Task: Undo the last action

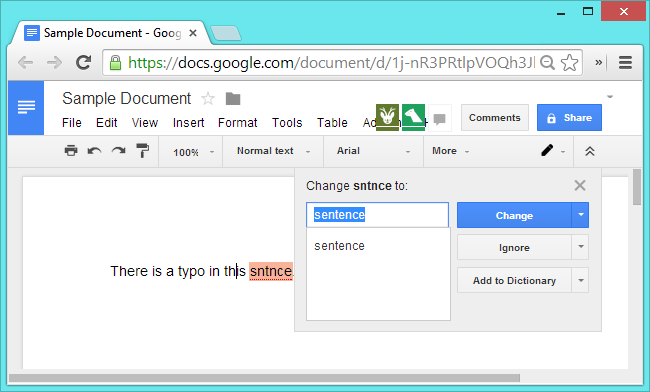Action: point(95,151)
